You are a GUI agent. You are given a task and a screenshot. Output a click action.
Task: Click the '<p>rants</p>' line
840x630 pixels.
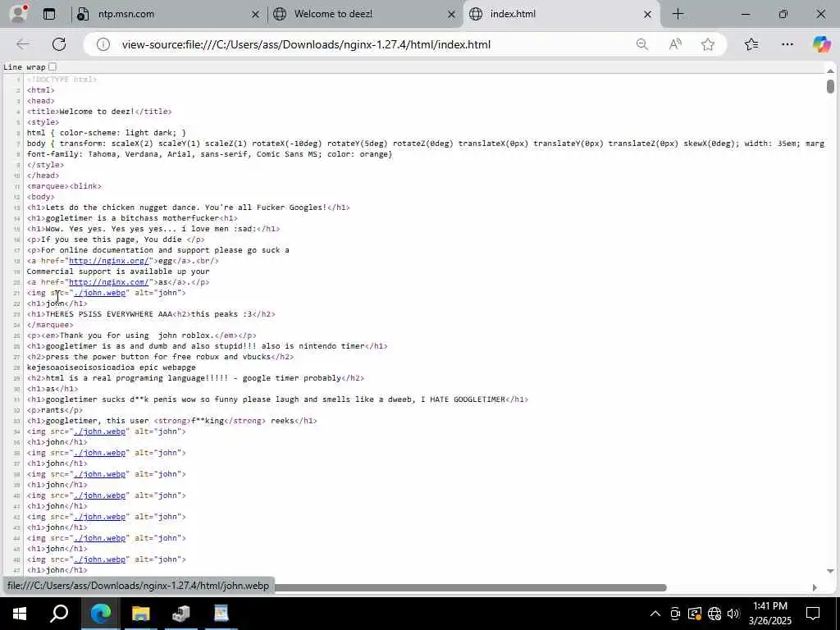pyautogui.click(x=55, y=410)
